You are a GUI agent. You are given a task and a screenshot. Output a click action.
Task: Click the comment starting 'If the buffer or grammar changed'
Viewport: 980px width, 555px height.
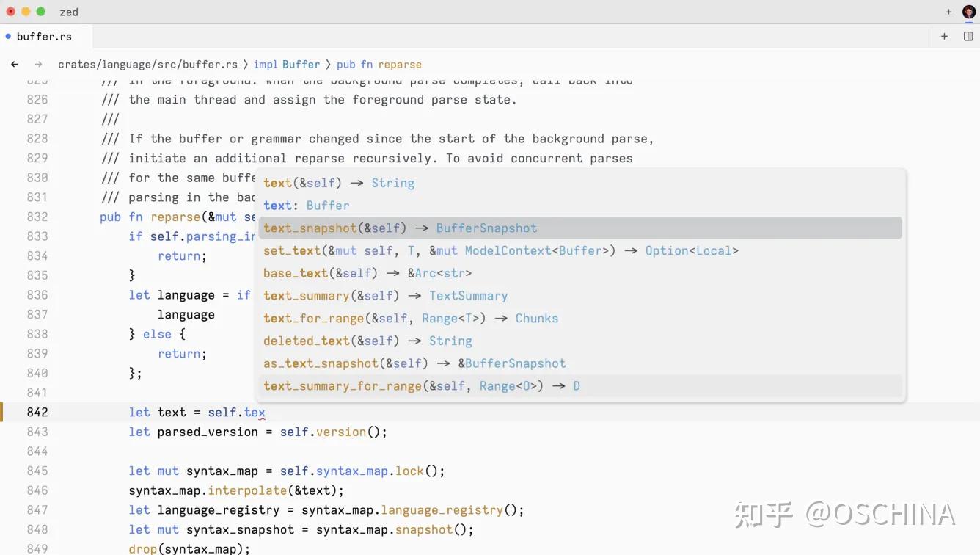point(377,139)
